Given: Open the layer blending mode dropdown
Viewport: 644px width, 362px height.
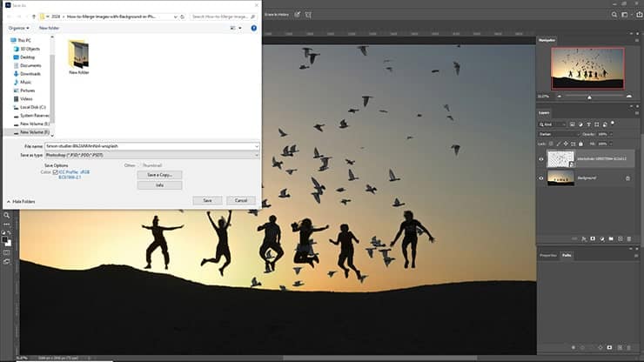Looking at the screenshot, I should pos(557,134).
